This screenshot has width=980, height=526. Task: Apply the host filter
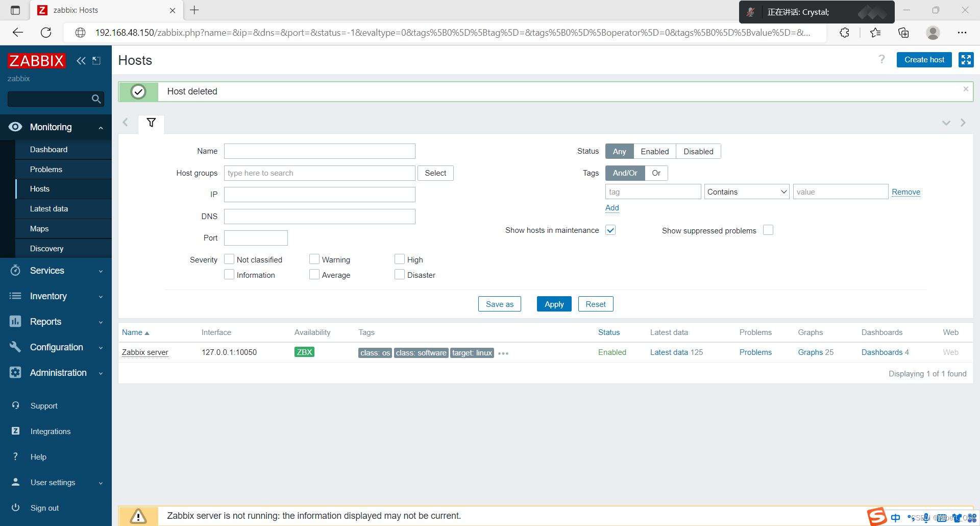tap(554, 304)
